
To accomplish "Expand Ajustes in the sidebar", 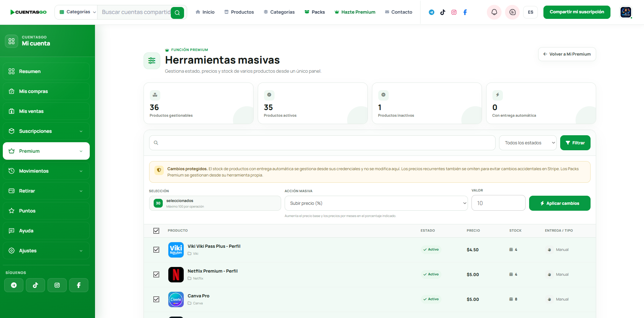I will click(x=46, y=251).
